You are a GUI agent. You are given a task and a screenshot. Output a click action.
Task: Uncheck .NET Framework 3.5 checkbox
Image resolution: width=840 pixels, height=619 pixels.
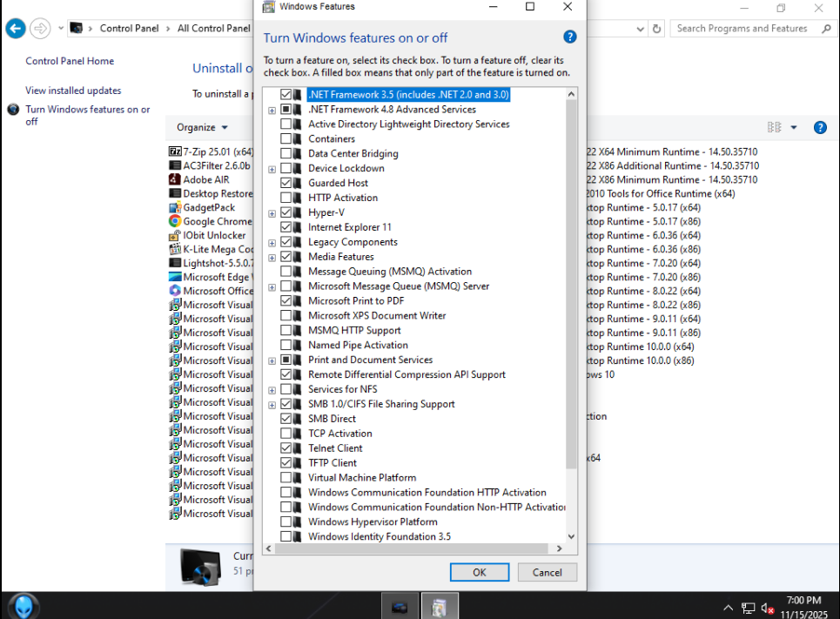click(x=286, y=94)
